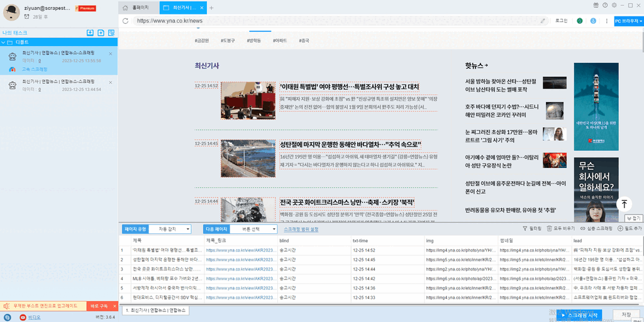Click the 현대모비스 title cell in row 6
Viewport: 644px width, 322px height.
pyautogui.click(x=167, y=297)
